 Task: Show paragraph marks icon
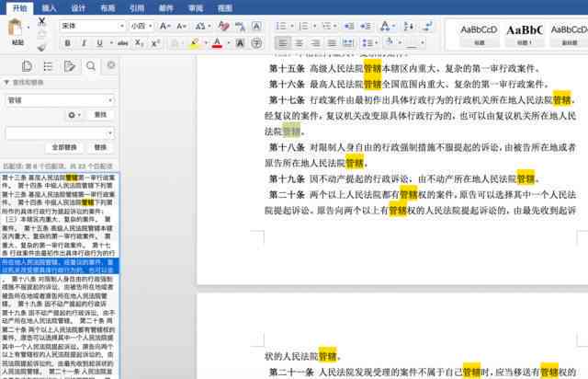click(x=426, y=26)
